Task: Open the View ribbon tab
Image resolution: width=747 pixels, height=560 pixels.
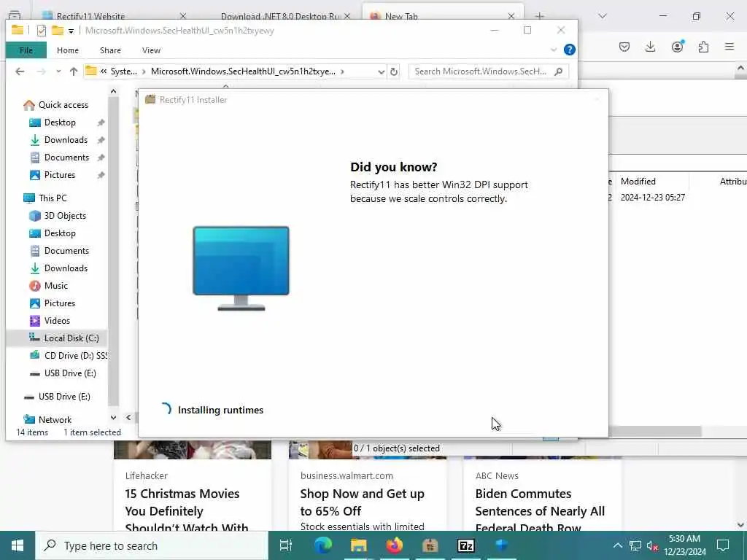Action: click(x=151, y=50)
